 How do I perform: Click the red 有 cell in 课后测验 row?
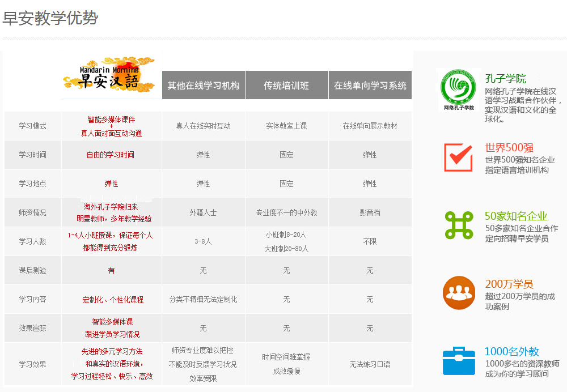tap(111, 270)
